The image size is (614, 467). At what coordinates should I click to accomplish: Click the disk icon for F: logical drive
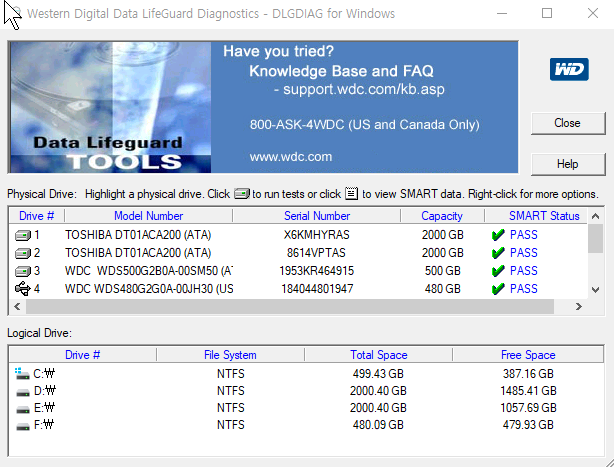23,426
